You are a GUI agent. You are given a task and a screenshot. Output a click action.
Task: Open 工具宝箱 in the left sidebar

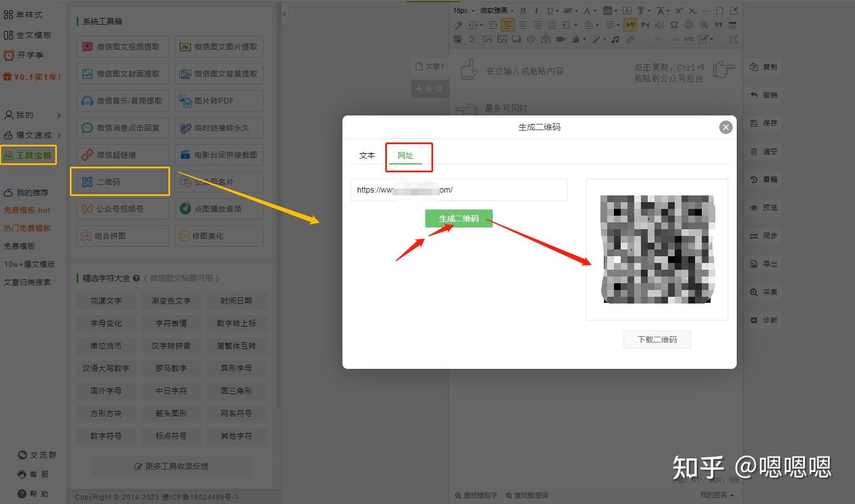(x=28, y=155)
